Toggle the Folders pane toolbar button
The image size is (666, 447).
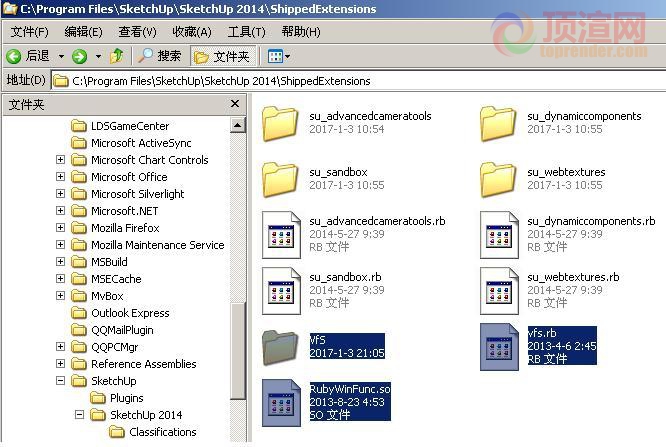point(223,56)
